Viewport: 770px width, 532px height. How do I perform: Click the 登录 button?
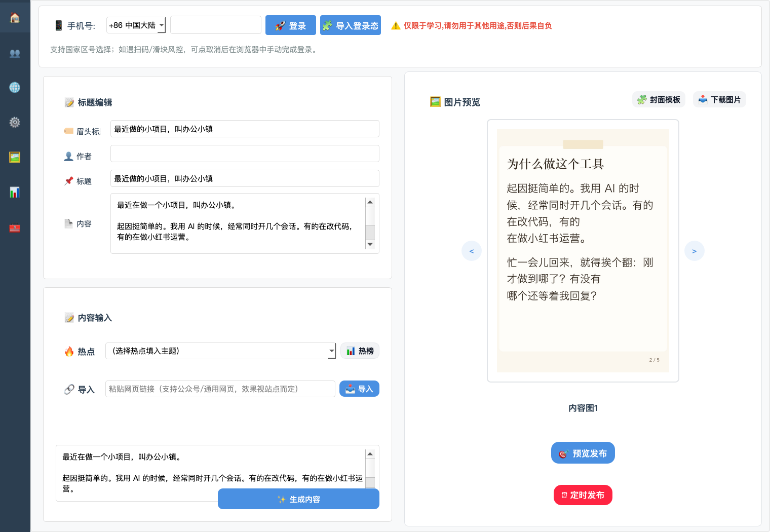[291, 25]
